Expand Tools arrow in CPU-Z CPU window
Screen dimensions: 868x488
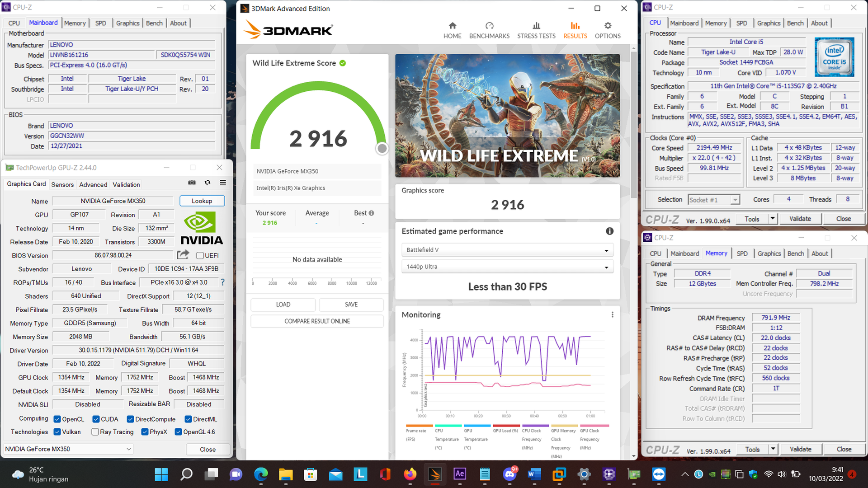pos(773,219)
